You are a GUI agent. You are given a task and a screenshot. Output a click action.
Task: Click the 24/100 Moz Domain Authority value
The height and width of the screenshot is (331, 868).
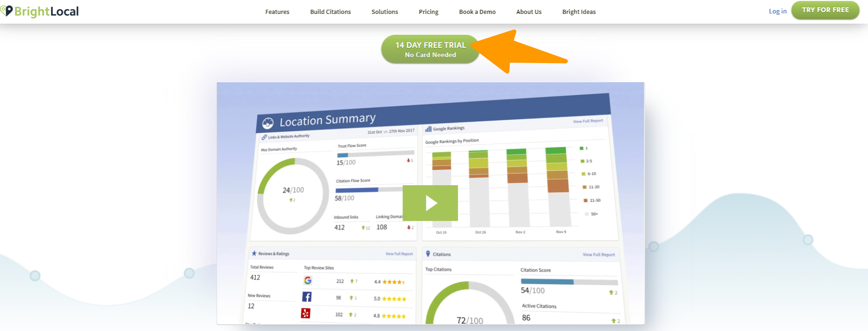pyautogui.click(x=293, y=190)
